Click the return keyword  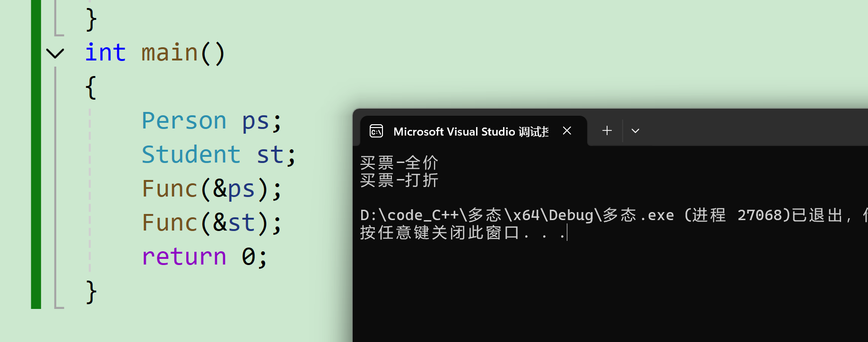click(x=184, y=257)
